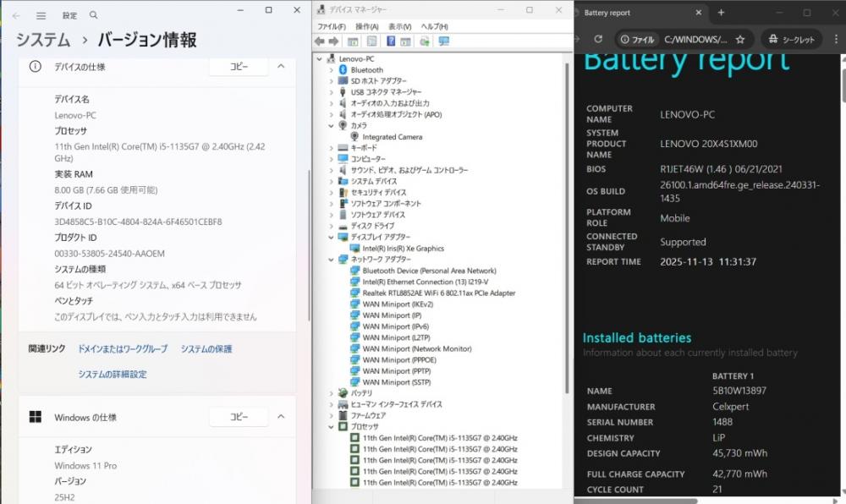
Task: Collapse the デバイスの仕様 section chevron
Action: click(x=281, y=66)
